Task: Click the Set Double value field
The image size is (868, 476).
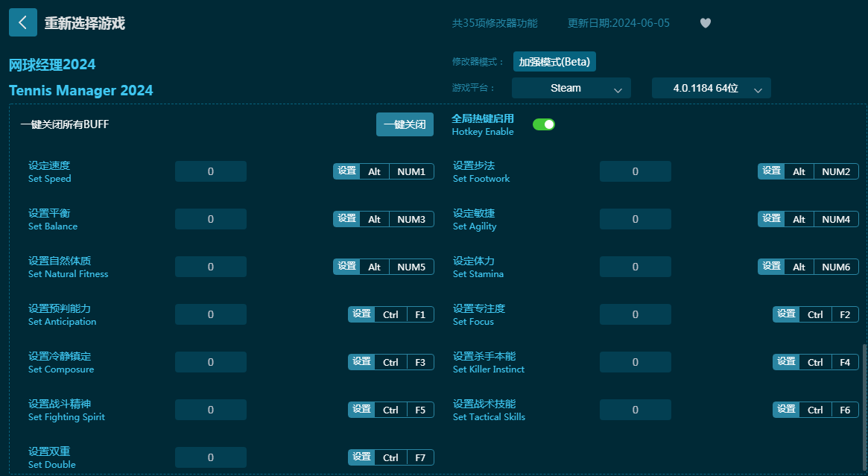Action: point(211,457)
